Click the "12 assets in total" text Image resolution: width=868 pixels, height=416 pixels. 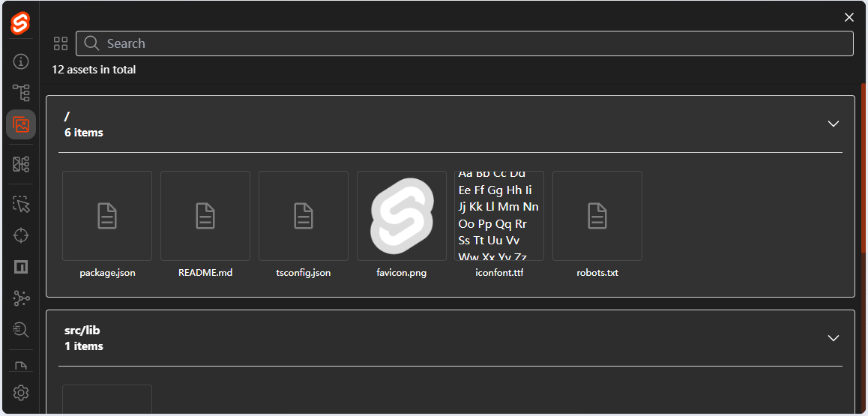tap(94, 70)
